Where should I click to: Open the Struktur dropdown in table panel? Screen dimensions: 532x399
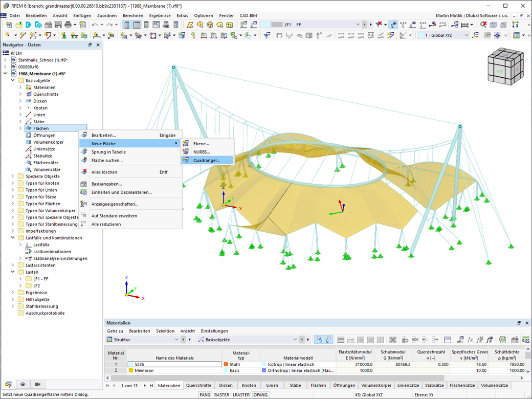coord(176,340)
